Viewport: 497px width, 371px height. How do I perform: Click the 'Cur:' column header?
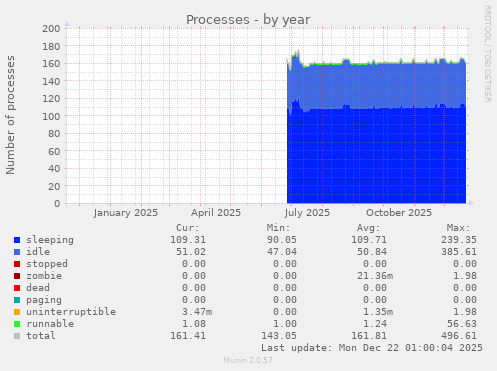[188, 228]
